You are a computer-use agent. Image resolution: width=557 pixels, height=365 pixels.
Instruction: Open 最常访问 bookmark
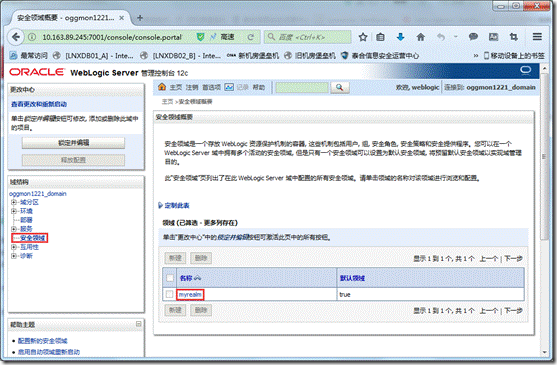(28, 56)
